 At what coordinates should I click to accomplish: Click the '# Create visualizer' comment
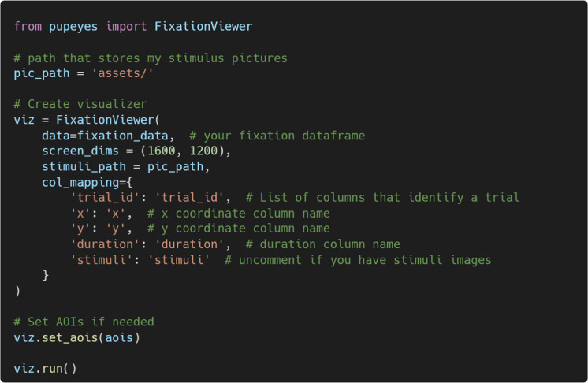(x=80, y=104)
